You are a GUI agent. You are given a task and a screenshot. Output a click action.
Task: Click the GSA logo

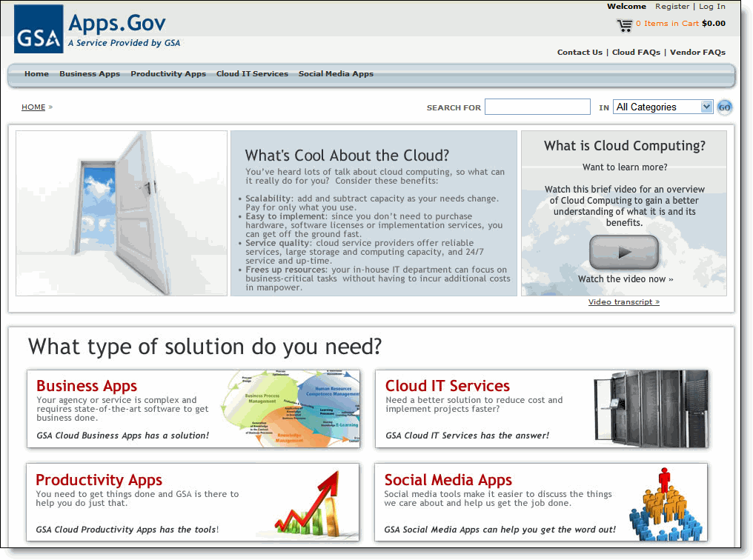tap(39, 29)
